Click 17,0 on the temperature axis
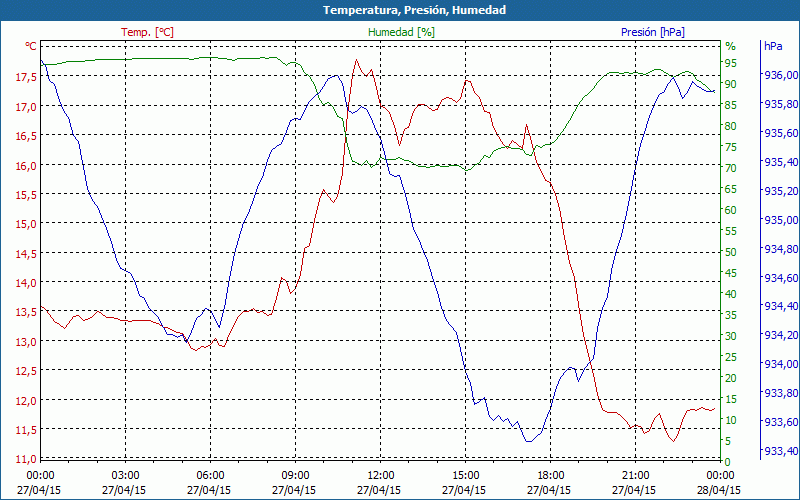 [x=27, y=106]
